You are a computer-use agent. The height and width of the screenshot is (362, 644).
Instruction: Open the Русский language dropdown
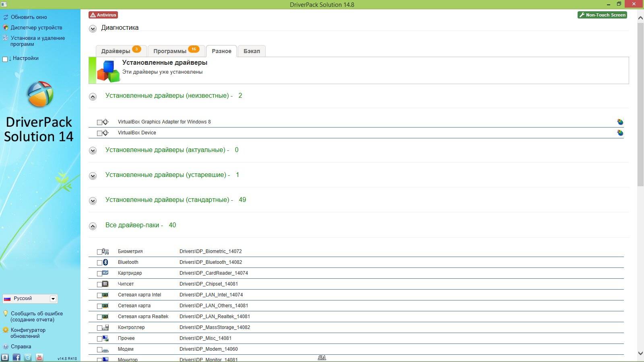click(x=30, y=298)
